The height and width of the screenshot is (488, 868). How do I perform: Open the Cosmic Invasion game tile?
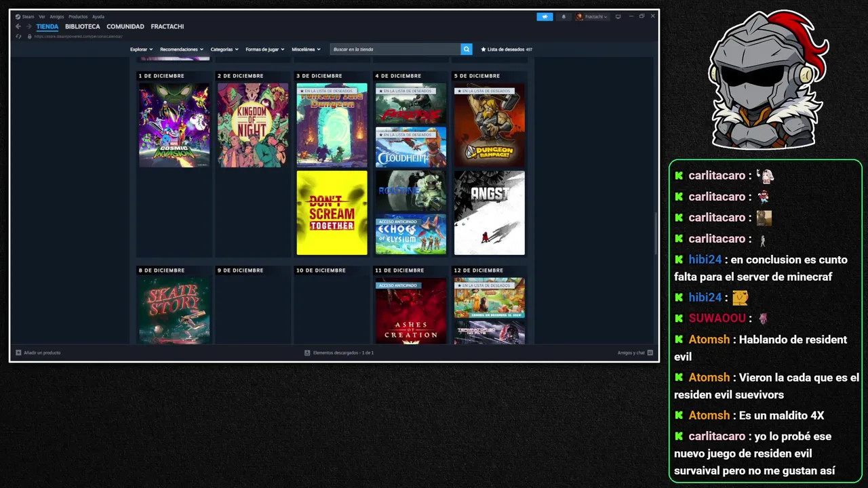(x=174, y=125)
